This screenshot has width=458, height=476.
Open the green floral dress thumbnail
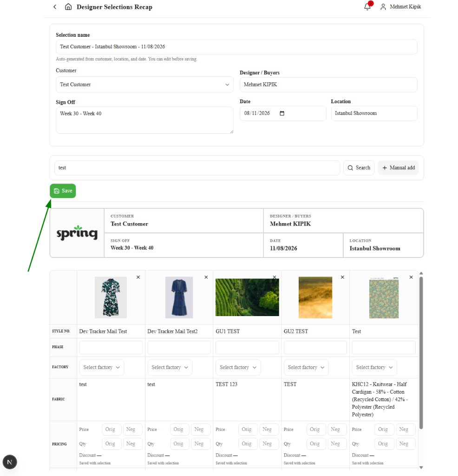pyautogui.click(x=111, y=297)
